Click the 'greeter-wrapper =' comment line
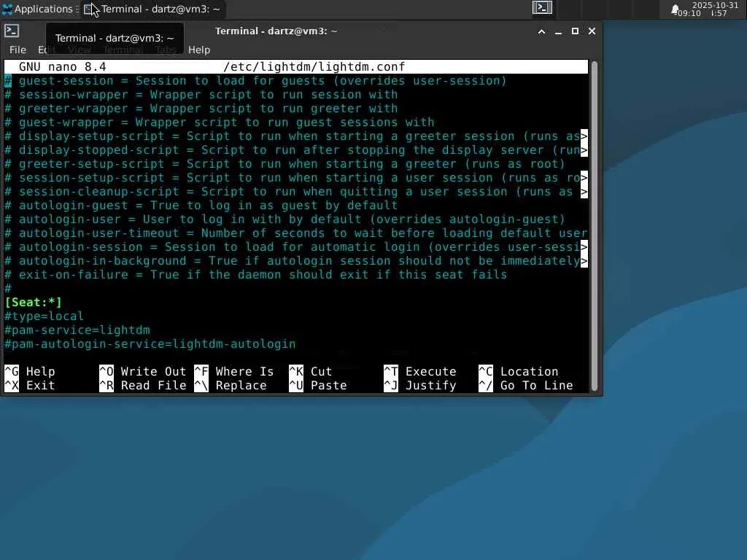This screenshot has height=560, width=747. [201, 109]
